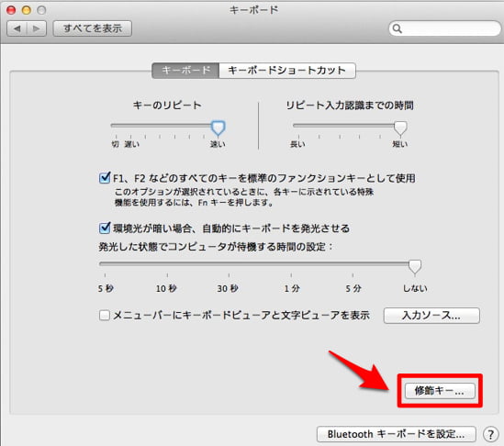Toggle auto keyboard illumination in low light checkbox
The image size is (504, 446).
(105, 229)
